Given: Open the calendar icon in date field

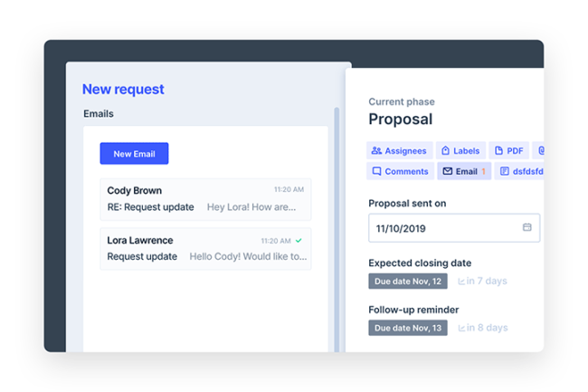Looking at the screenshot, I should tap(527, 227).
